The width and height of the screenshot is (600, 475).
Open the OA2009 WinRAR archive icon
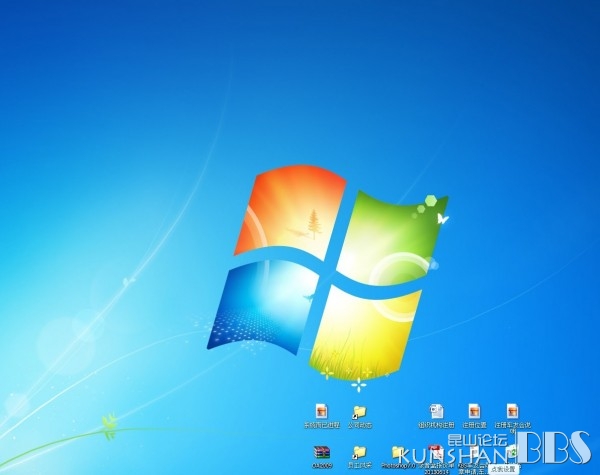[322, 452]
